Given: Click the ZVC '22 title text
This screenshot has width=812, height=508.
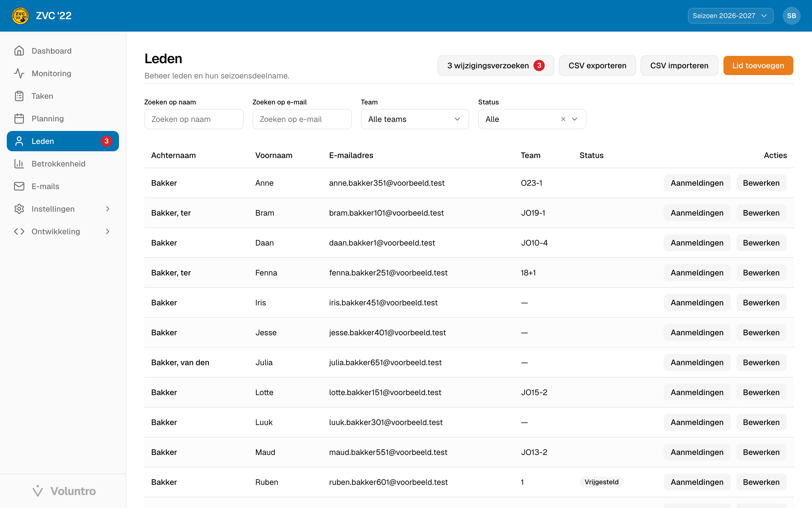Looking at the screenshot, I should click(54, 16).
